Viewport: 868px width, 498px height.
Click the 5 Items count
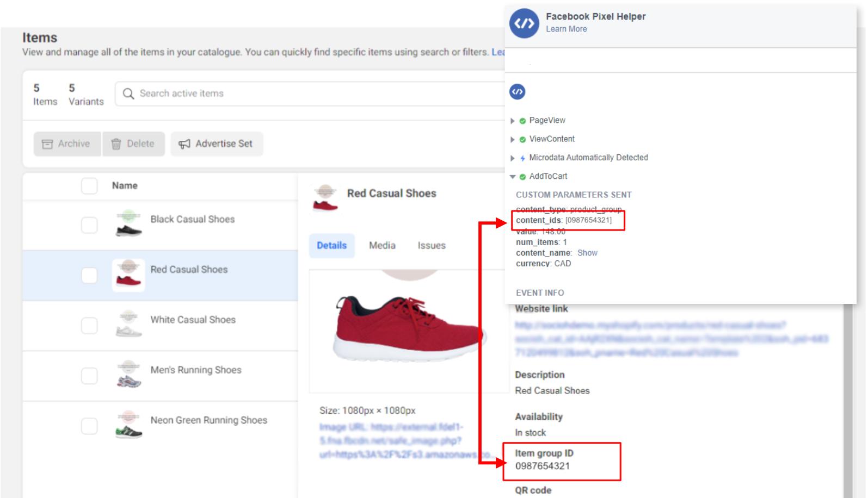[45, 95]
